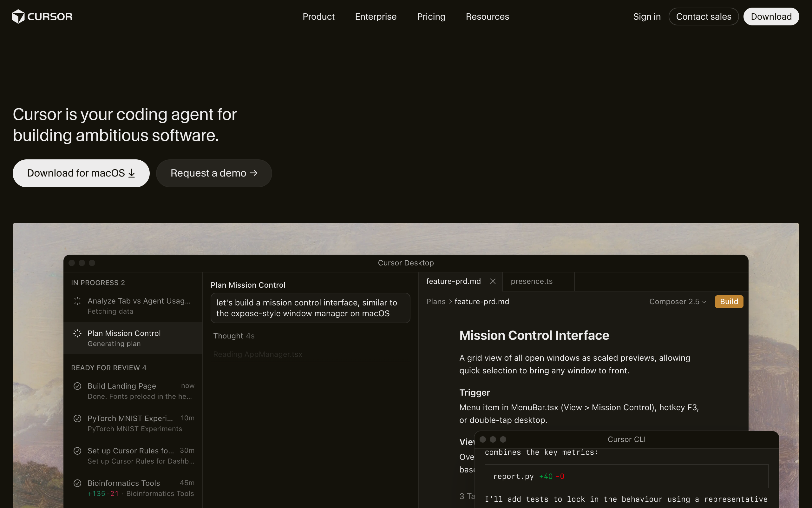Click the orange Build button
Image resolution: width=812 pixels, height=508 pixels.
[729, 301]
